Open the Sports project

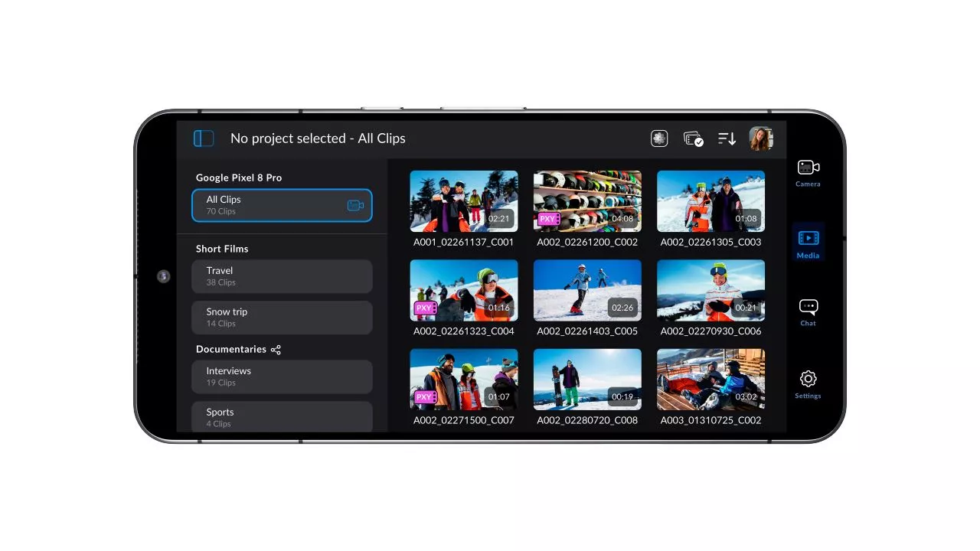click(x=282, y=416)
